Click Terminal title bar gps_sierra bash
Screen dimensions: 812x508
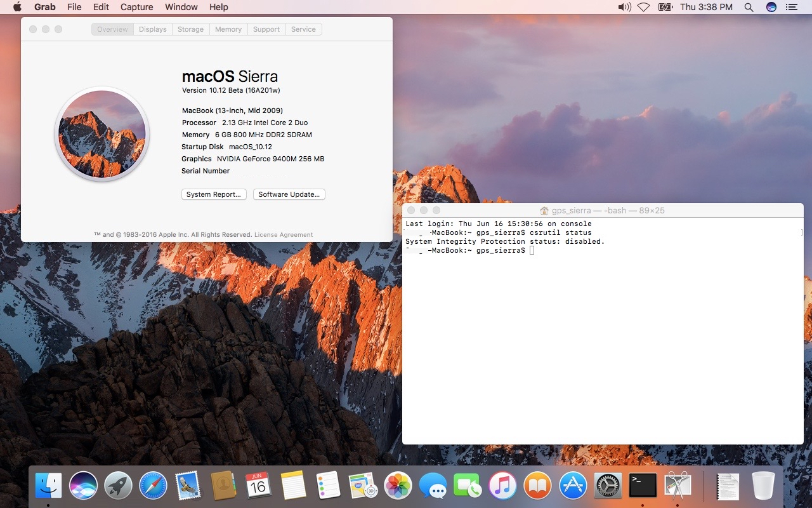pyautogui.click(x=603, y=210)
